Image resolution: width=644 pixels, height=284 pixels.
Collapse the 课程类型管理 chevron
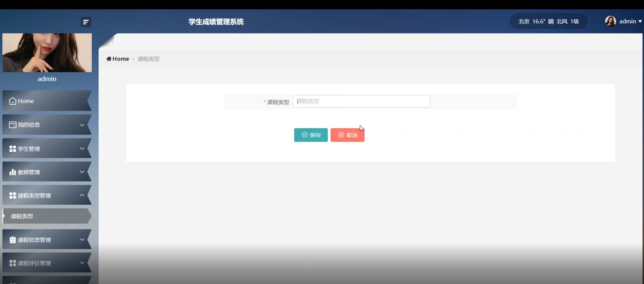pos(82,195)
